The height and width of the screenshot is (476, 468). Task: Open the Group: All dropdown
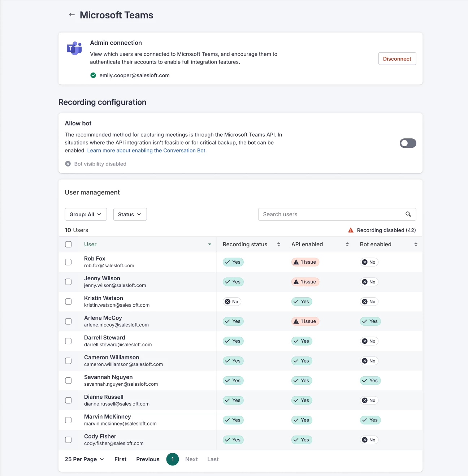coord(86,214)
